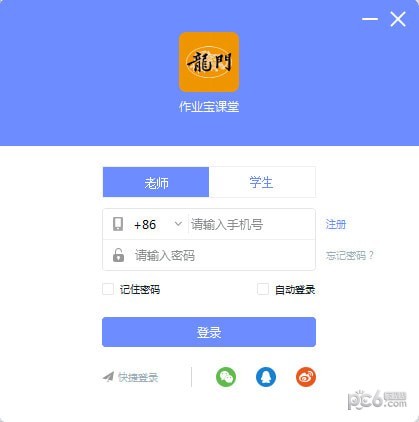This screenshot has height=422, width=419.
Task: Click the orange 龍門 app logo
Action: [x=209, y=62]
